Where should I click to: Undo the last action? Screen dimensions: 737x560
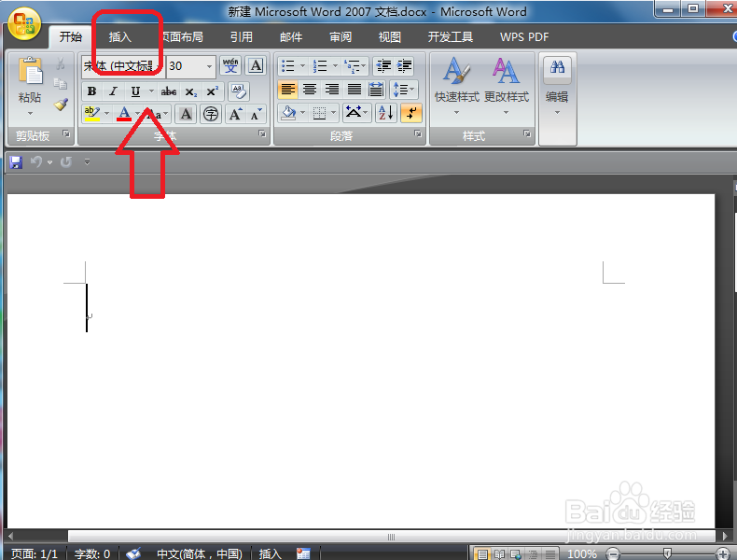pyautogui.click(x=36, y=162)
